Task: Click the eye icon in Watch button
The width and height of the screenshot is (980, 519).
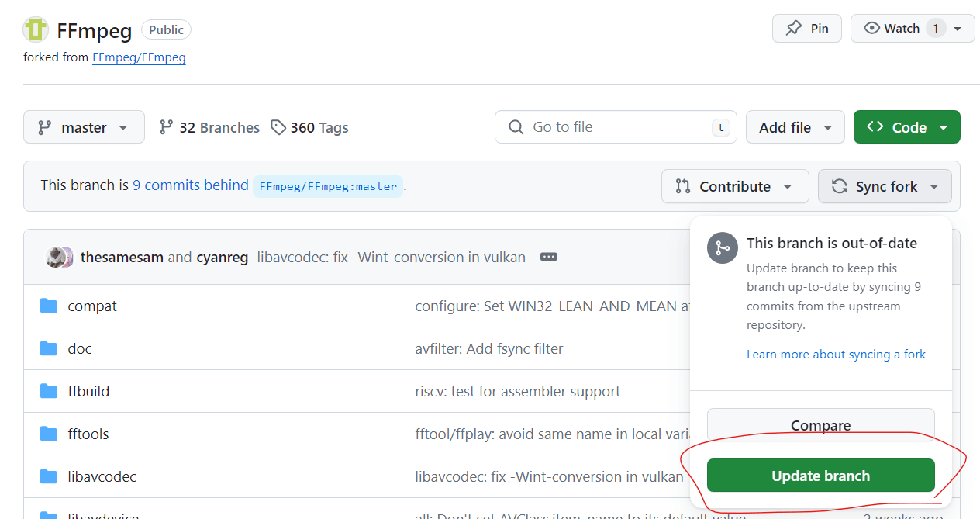Action: click(871, 29)
